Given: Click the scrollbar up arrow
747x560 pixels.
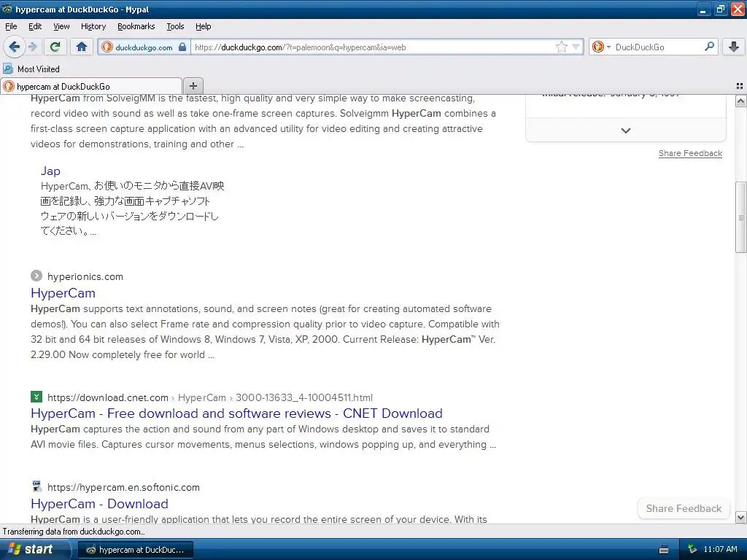Looking at the screenshot, I should click(x=741, y=101).
